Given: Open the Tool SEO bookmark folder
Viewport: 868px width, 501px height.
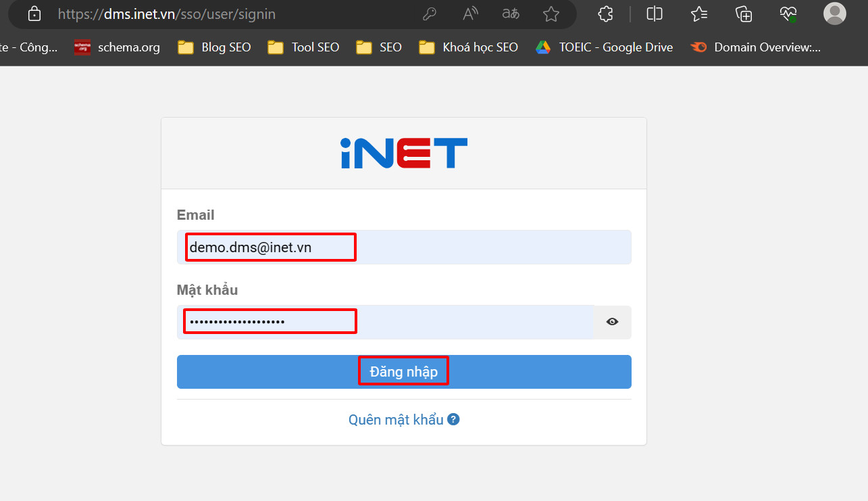Looking at the screenshot, I should 303,47.
